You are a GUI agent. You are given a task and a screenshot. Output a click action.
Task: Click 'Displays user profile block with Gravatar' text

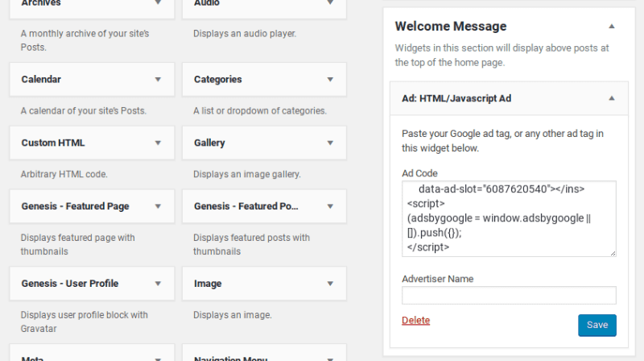coord(85,322)
